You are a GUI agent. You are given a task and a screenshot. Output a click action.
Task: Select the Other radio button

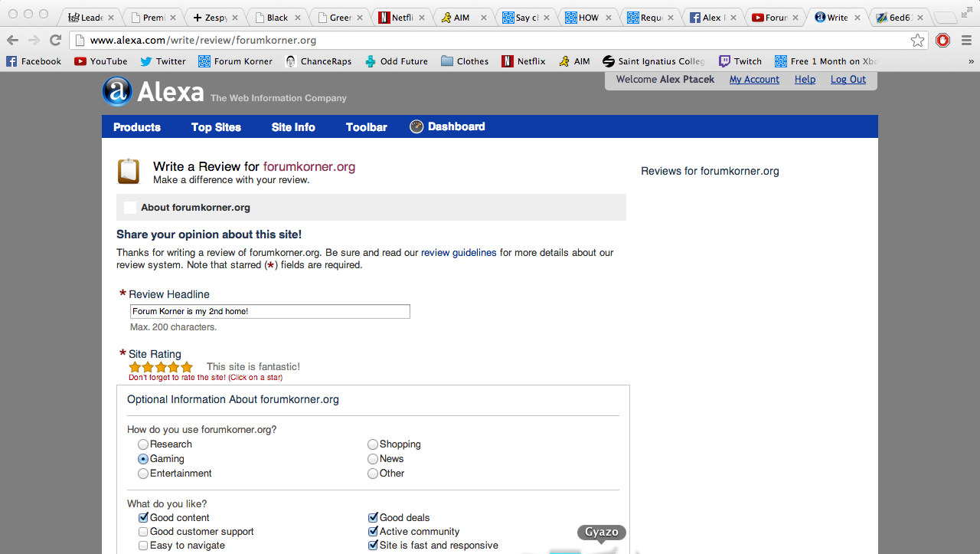click(x=373, y=474)
